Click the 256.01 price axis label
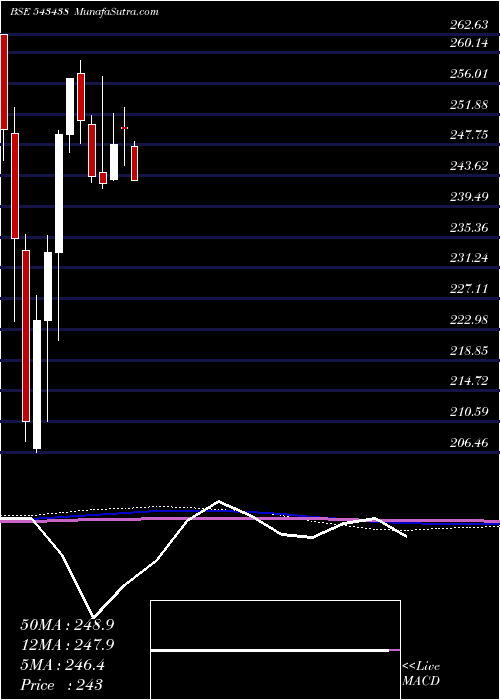The height and width of the screenshot is (700, 500). point(469,74)
